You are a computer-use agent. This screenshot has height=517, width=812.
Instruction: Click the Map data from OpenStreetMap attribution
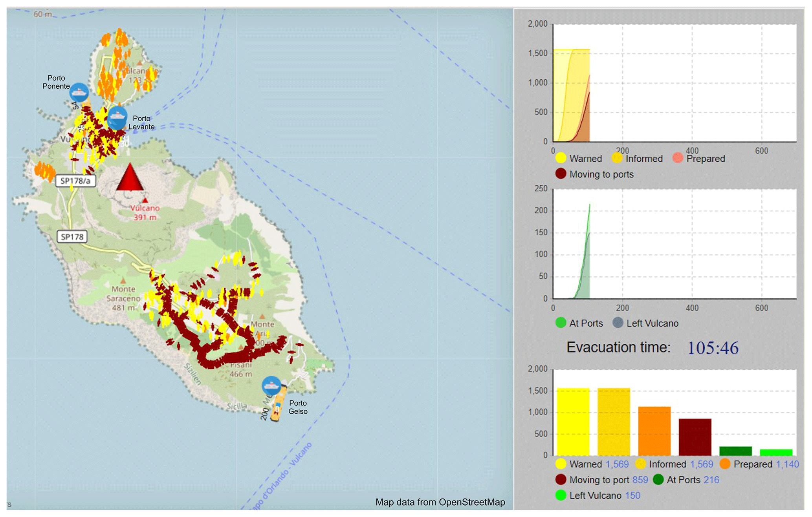[x=440, y=502]
